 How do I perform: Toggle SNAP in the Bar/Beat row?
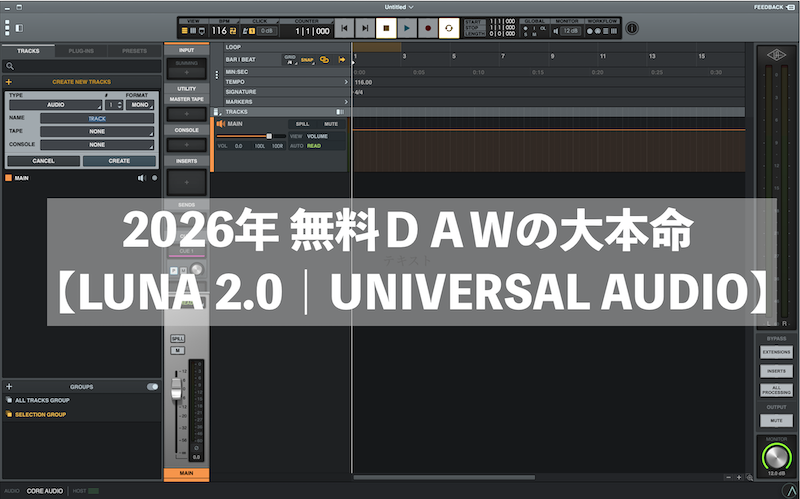coord(307,59)
